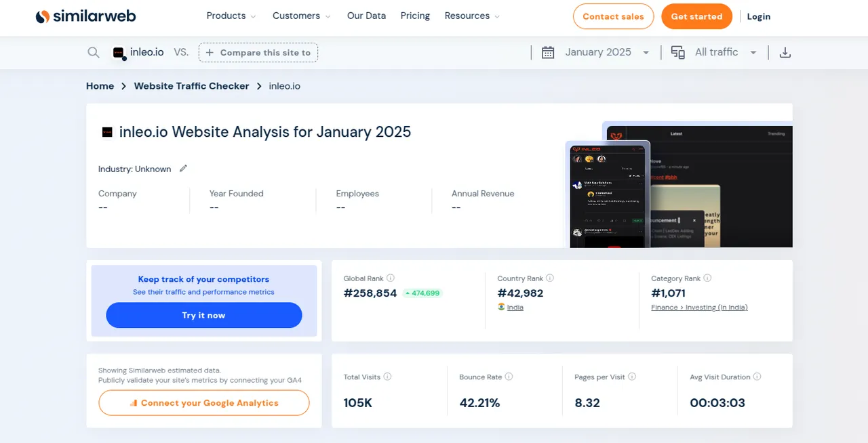Click Compare this site to button
868x443 pixels.
[258, 52]
